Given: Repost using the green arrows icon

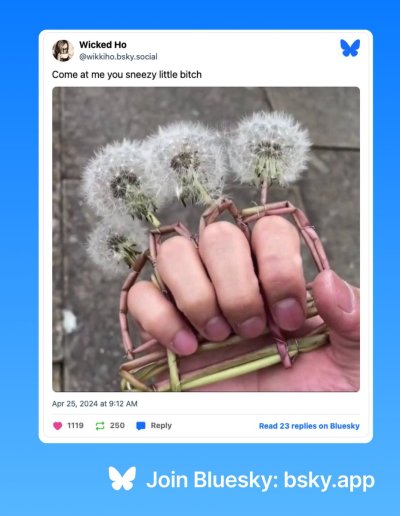Looking at the screenshot, I should coord(100,426).
